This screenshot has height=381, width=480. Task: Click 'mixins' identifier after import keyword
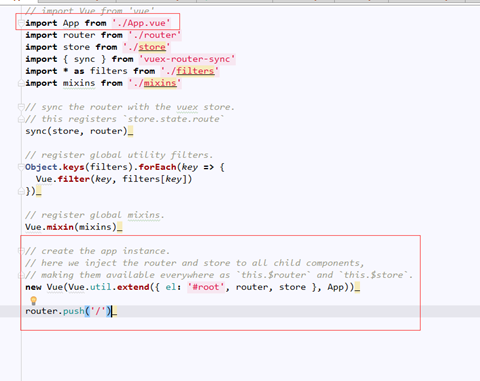pyautogui.click(x=79, y=83)
